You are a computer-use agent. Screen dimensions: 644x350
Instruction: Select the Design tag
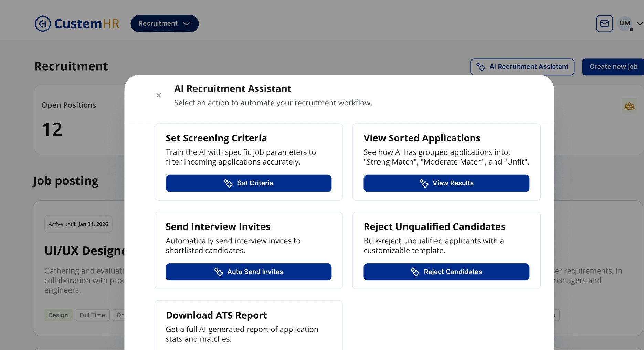pos(58,315)
